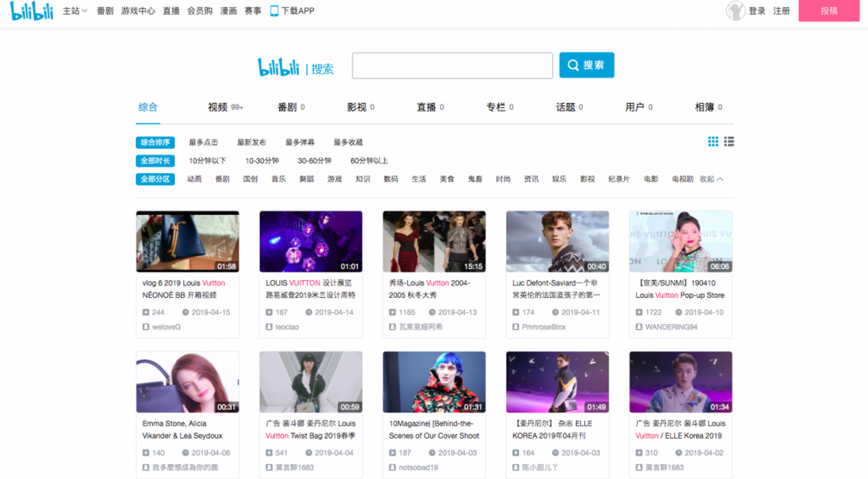Image resolution: width=868 pixels, height=479 pixels.
Task: Open the Emma Stone video thumbnail
Action: coord(187,382)
